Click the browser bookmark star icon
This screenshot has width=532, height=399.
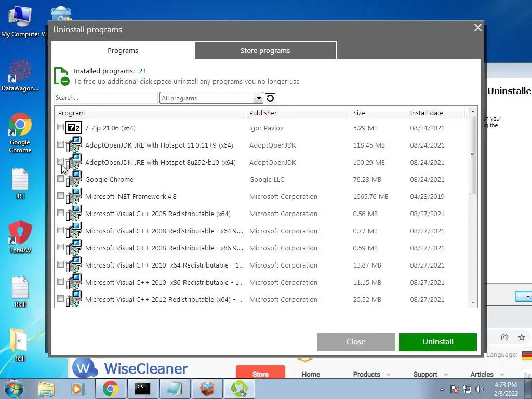pos(522,337)
